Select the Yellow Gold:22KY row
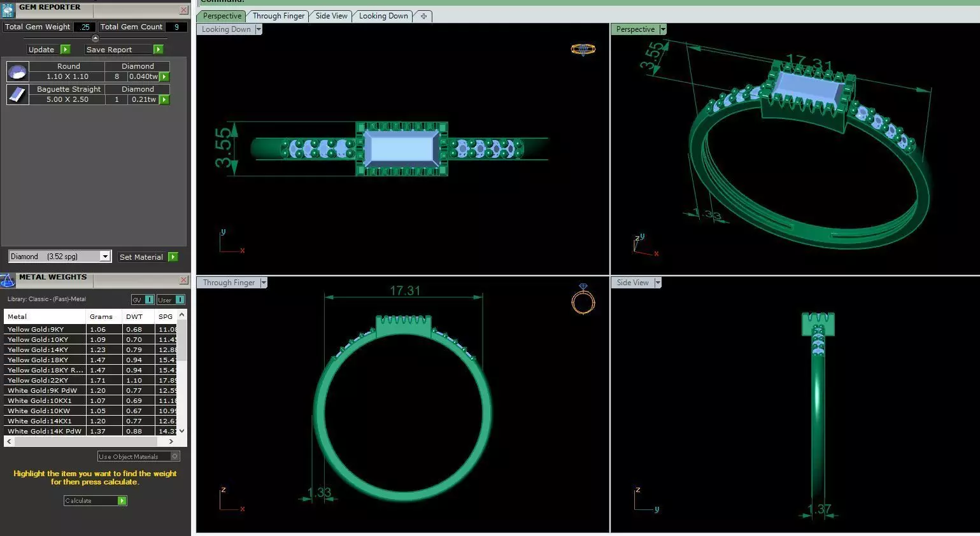This screenshot has height=536, width=980. coord(91,380)
